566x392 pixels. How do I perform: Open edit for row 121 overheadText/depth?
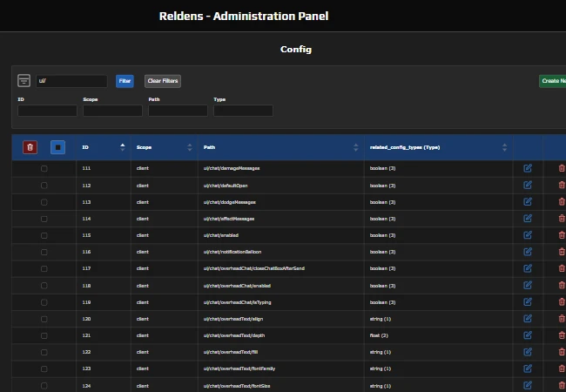528,335
